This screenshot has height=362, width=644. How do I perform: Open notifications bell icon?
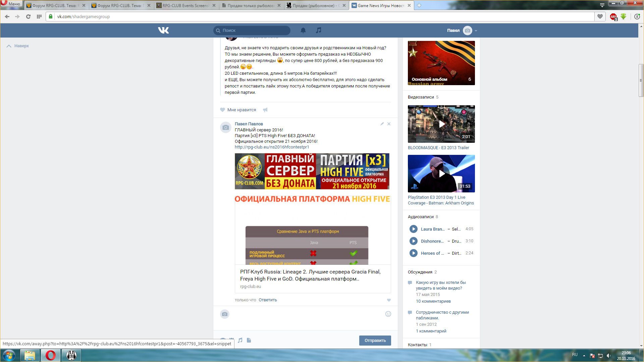point(303,31)
